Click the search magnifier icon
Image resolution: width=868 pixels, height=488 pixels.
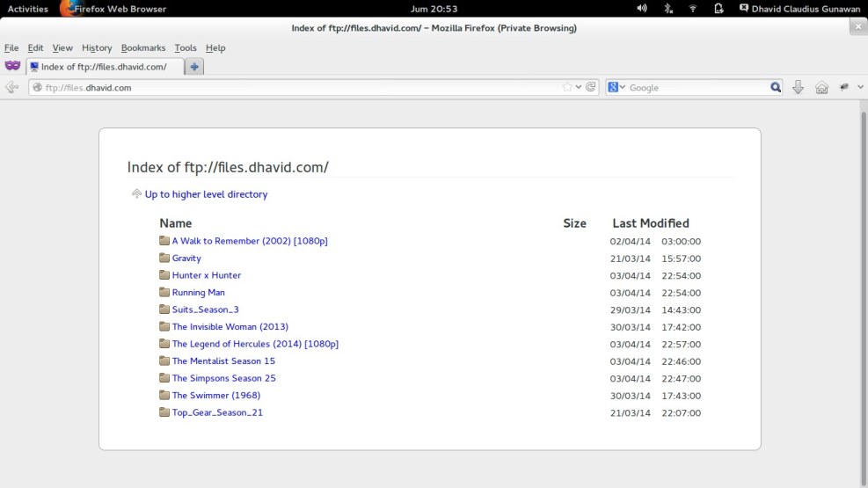coord(776,87)
